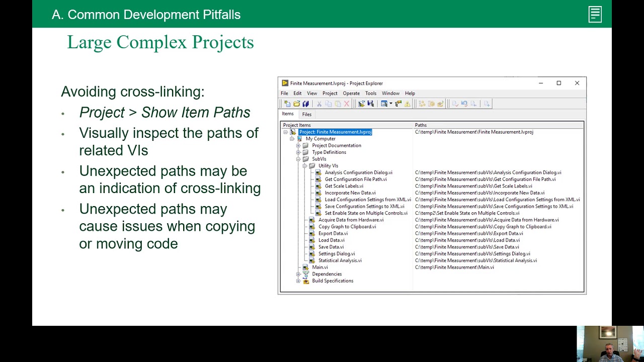Viewport: 644px width, 362px height.
Task: Select Incorporate New Data.vi
Action: coord(350,193)
